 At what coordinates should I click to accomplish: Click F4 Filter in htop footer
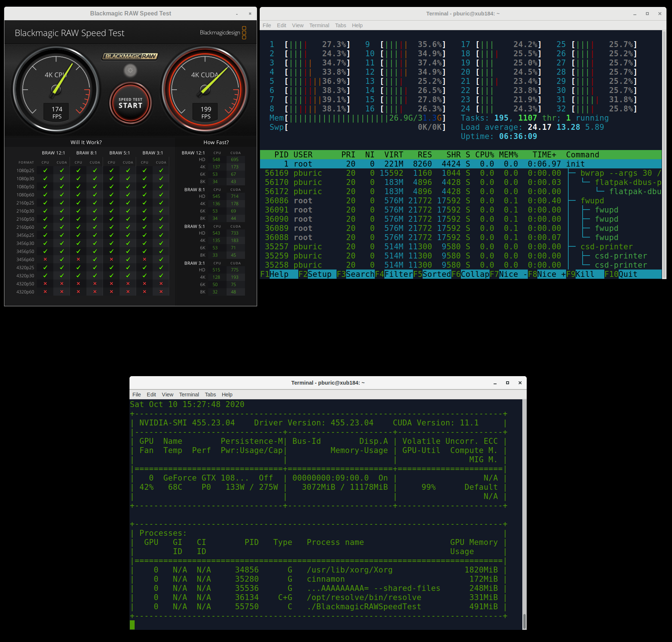click(x=394, y=274)
